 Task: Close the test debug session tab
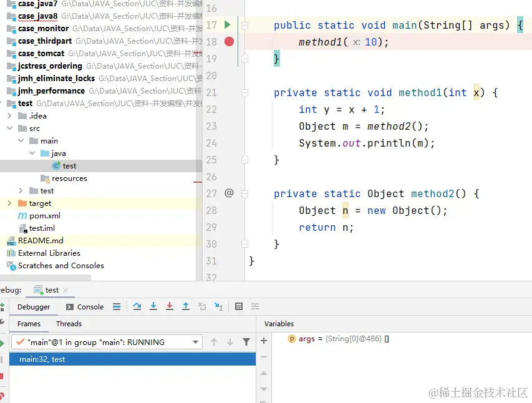click(x=65, y=290)
